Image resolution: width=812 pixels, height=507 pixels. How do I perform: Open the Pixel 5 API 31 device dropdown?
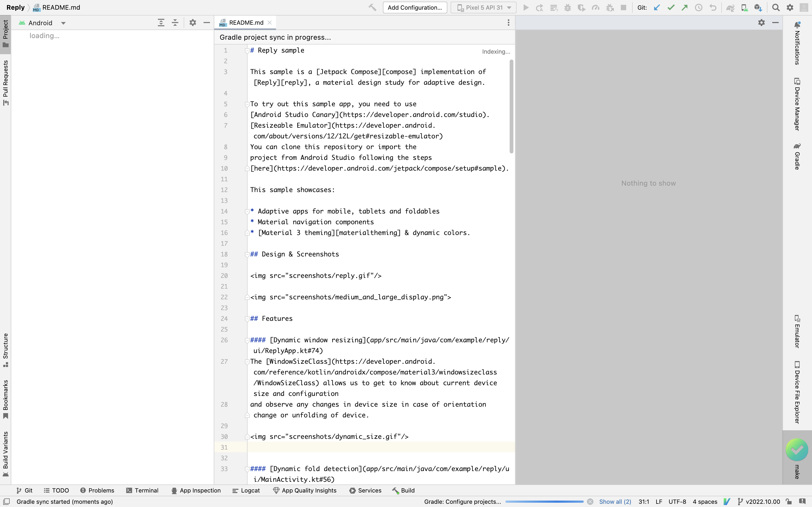click(484, 8)
